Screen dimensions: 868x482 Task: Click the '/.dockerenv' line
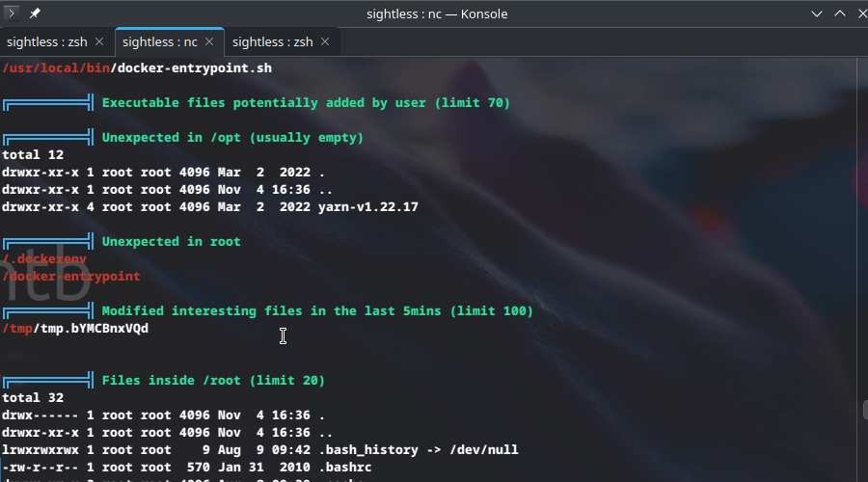44,258
